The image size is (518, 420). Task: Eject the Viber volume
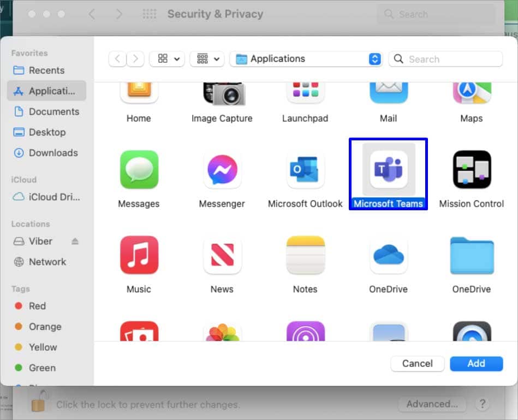coord(75,241)
